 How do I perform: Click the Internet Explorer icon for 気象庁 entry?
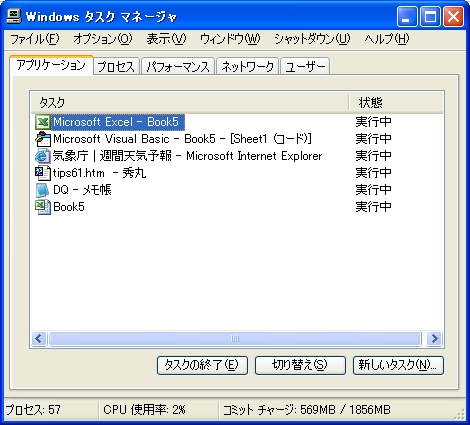pos(43,156)
